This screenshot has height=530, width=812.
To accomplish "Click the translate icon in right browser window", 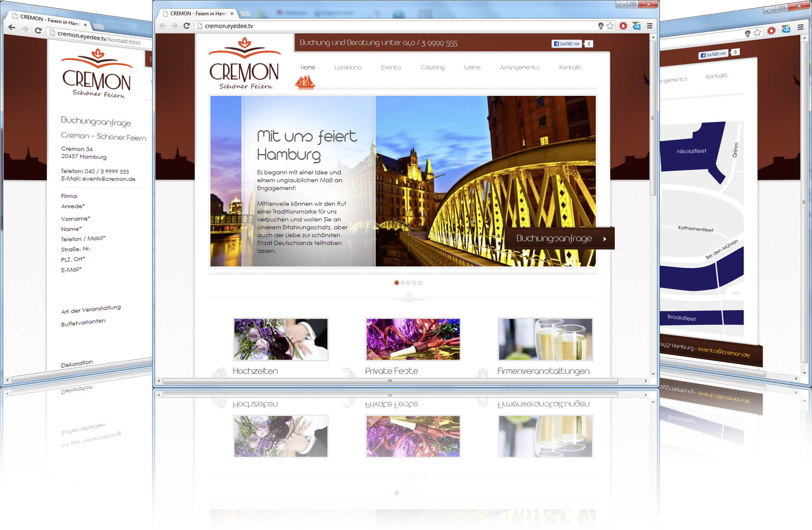I will (x=786, y=29).
